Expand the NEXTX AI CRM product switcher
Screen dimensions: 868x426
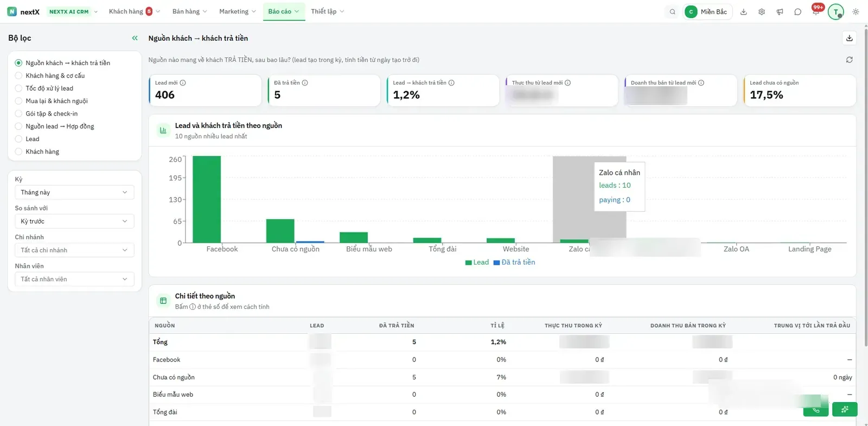(73, 11)
